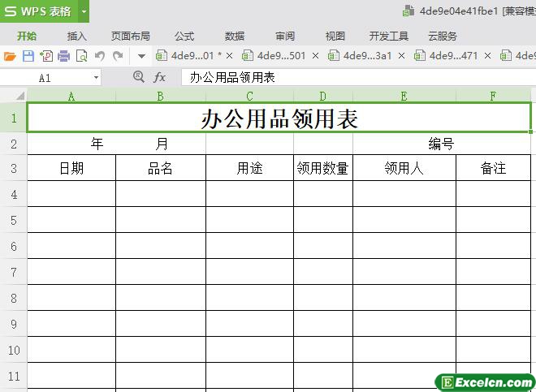This screenshot has width=536, height=392.
Task: Click the 领用数量 header cell
Action: [323, 168]
